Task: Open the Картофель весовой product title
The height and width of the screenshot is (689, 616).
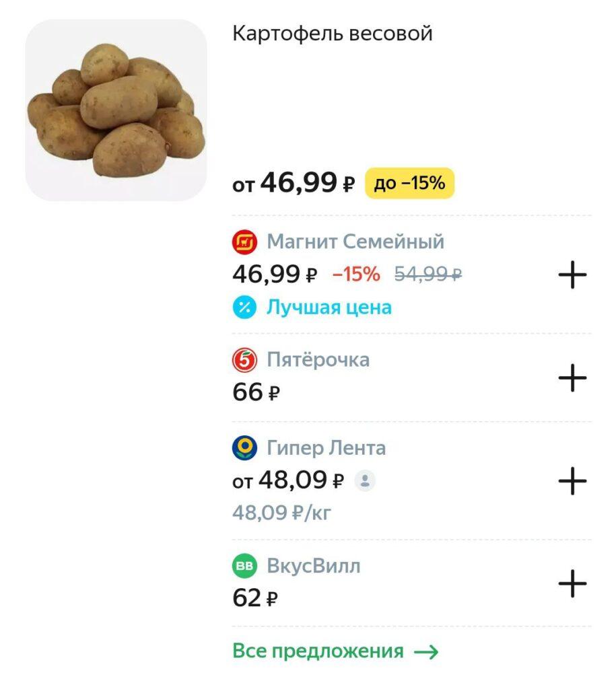Action: tap(333, 34)
